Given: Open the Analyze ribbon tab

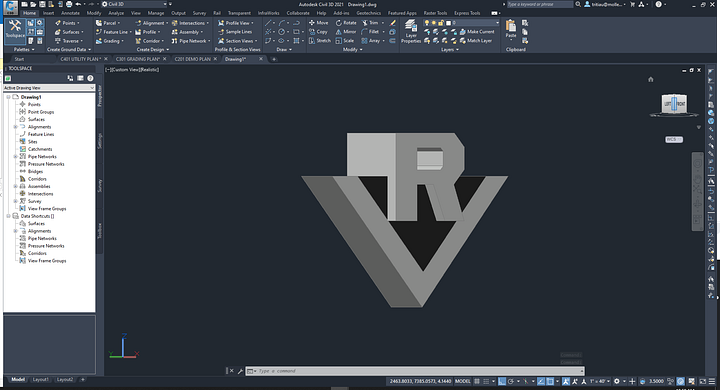Looking at the screenshot, I should pyautogui.click(x=116, y=13).
